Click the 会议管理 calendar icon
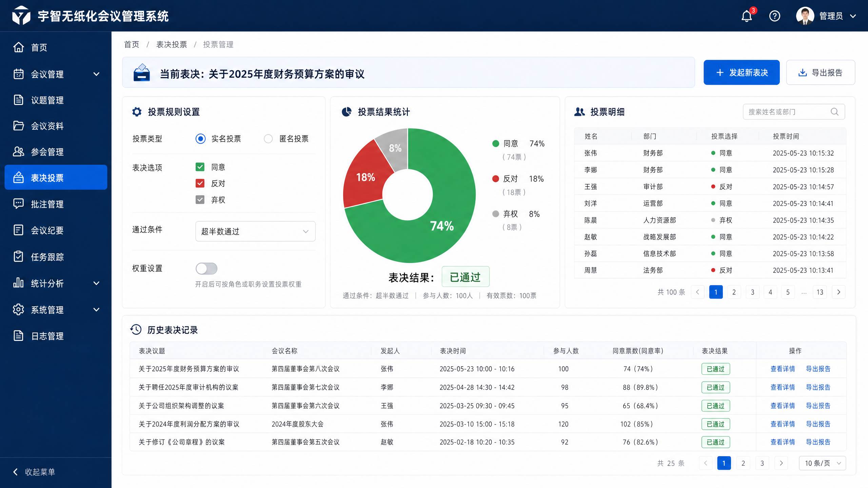The width and height of the screenshot is (868, 488). (x=19, y=74)
